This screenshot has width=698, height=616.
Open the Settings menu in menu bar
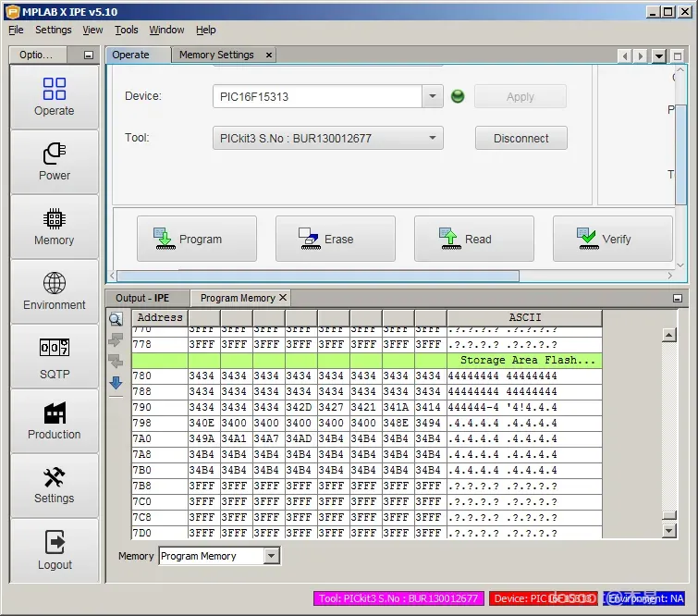(53, 30)
